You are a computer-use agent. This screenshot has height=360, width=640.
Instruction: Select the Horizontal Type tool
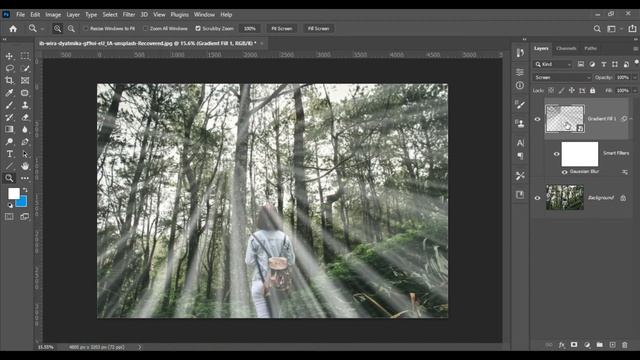(9, 154)
